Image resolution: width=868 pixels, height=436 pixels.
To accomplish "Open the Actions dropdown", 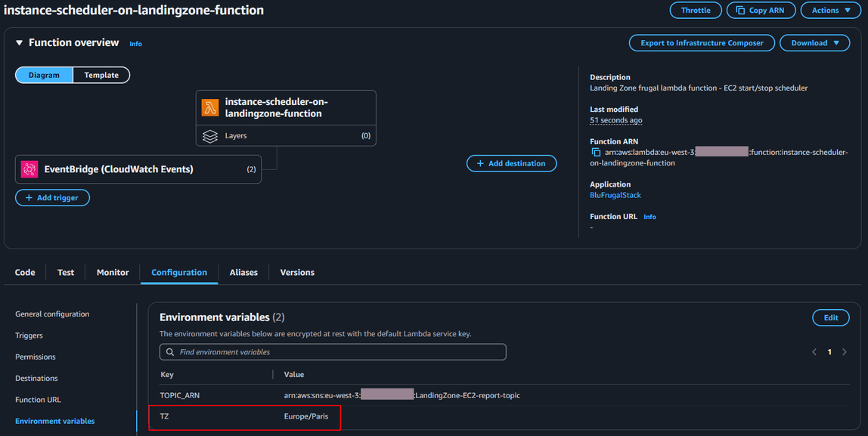I will tap(830, 10).
